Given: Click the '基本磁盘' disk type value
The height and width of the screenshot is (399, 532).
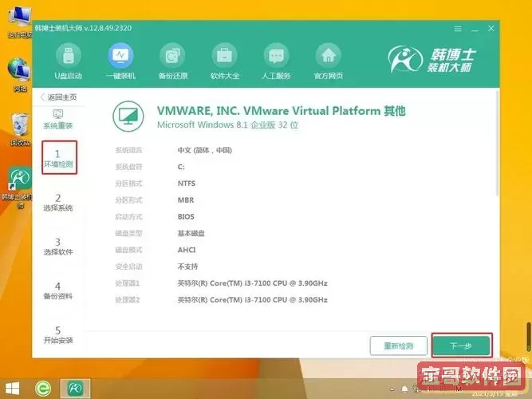Looking at the screenshot, I should 191,233.
